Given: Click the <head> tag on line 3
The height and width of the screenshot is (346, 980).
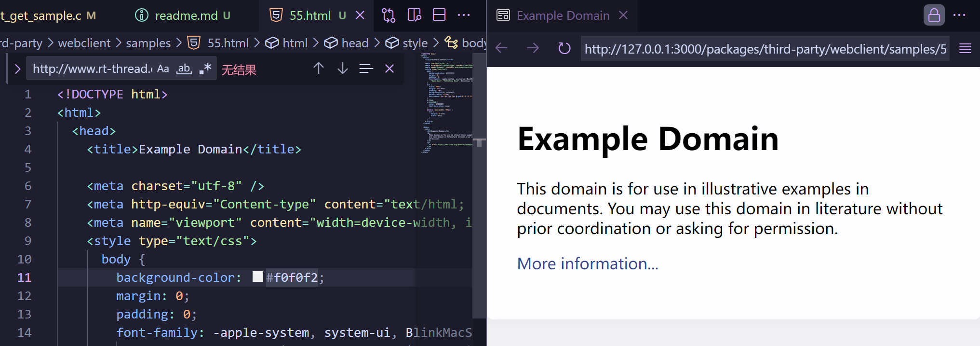Looking at the screenshot, I should click(x=94, y=131).
